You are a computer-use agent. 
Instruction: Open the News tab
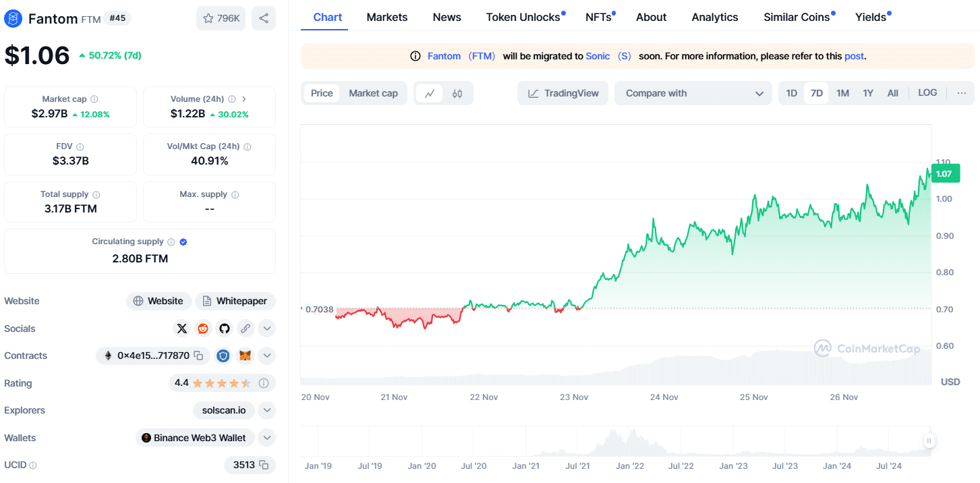447,17
